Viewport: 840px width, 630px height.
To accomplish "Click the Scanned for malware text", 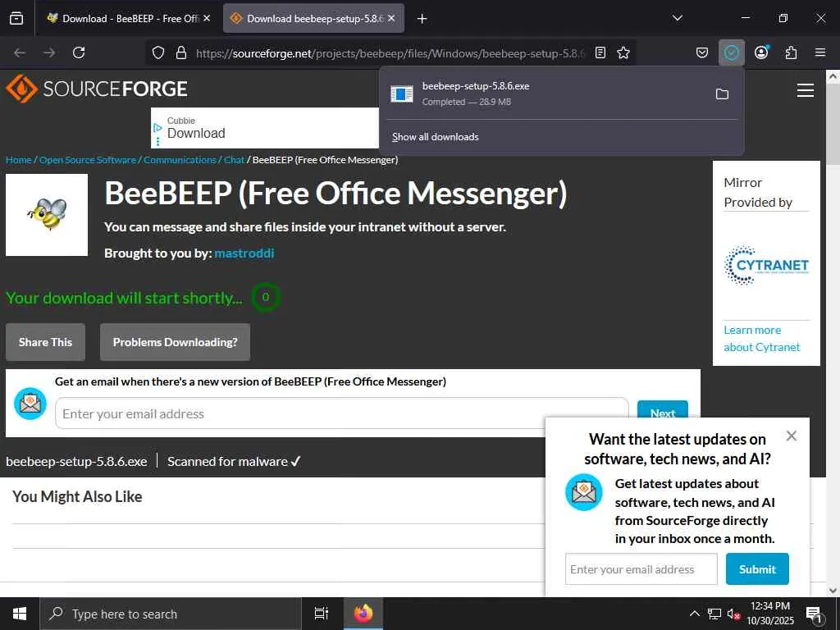I will (234, 461).
